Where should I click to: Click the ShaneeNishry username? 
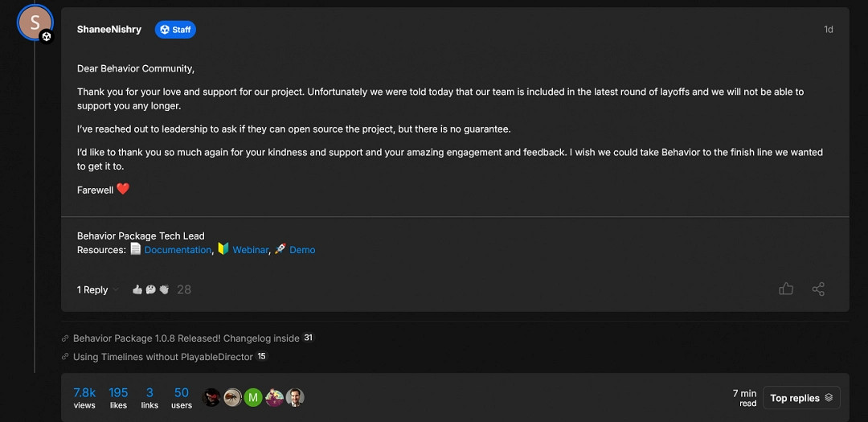point(109,30)
